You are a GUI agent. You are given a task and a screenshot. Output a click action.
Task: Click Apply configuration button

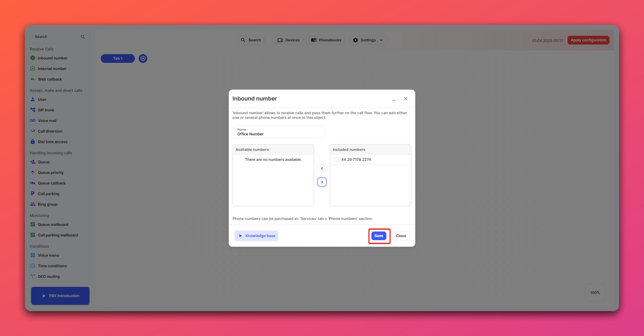tap(588, 40)
